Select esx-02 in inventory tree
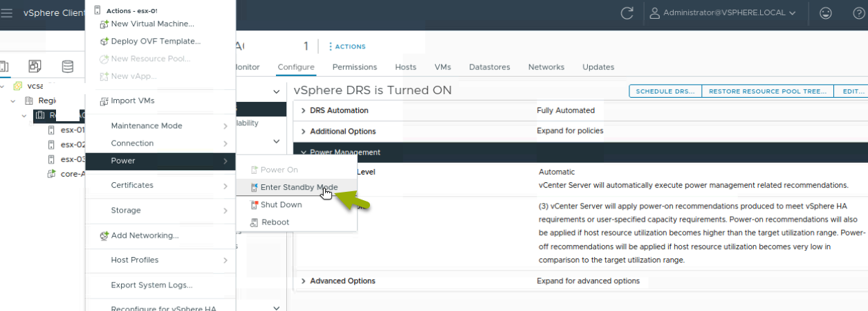 (73, 145)
